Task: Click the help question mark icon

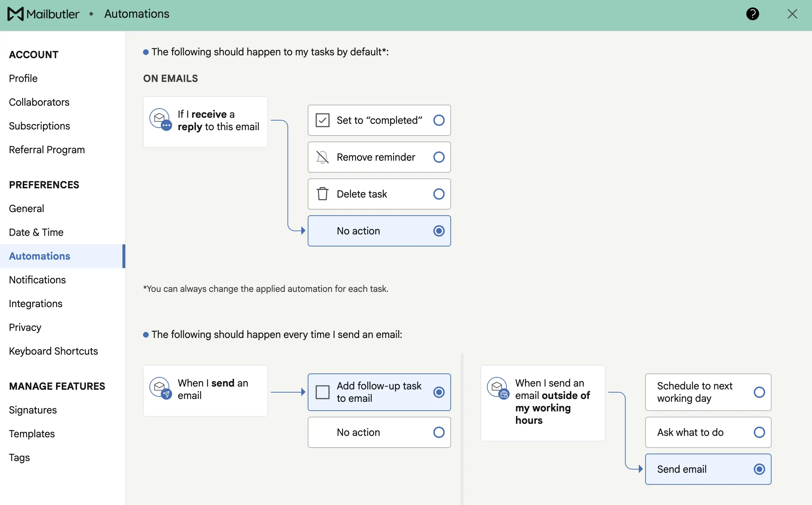Action: 752,14
